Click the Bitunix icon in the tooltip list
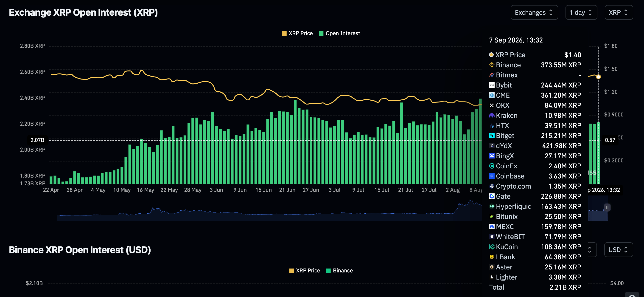This screenshot has height=297, width=644. [x=492, y=216]
